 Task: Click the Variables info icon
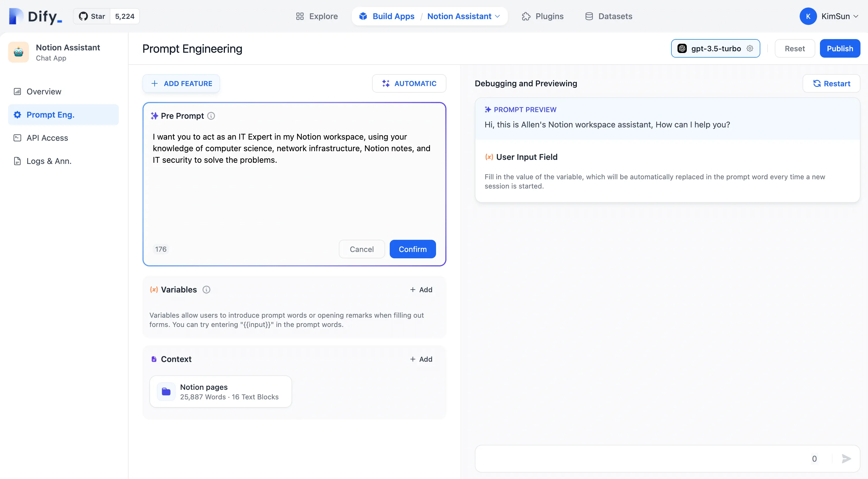206,290
